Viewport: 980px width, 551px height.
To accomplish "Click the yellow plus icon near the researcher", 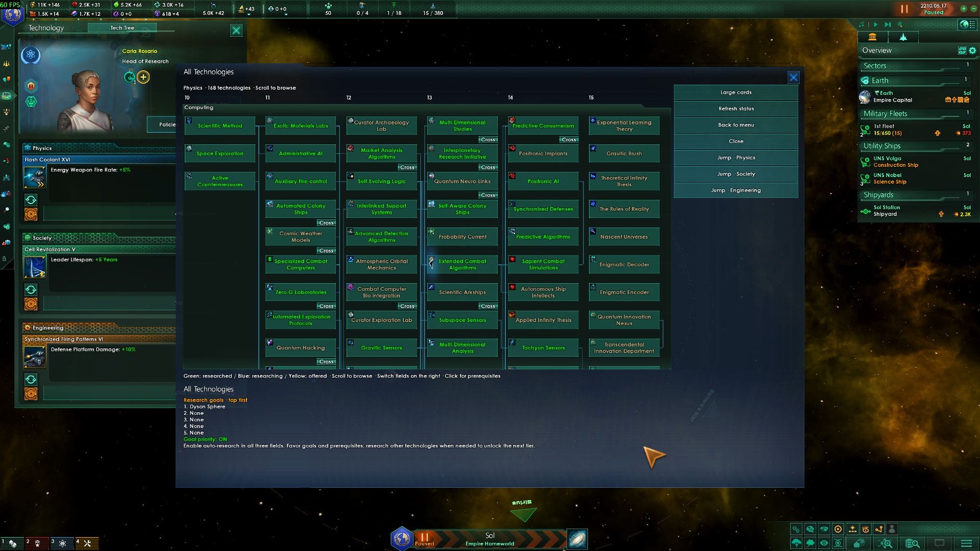I will 143,77.
